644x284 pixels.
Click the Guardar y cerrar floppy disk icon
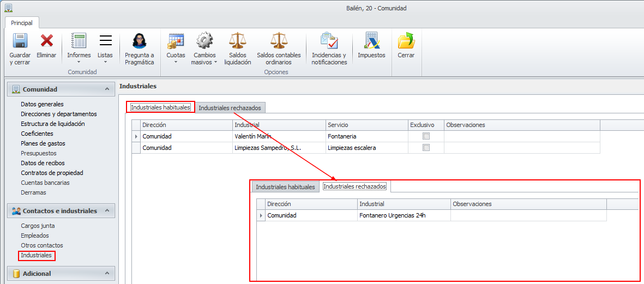[x=20, y=41]
